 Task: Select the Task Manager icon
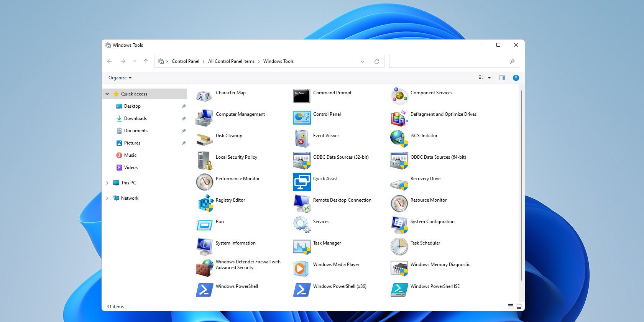click(302, 246)
